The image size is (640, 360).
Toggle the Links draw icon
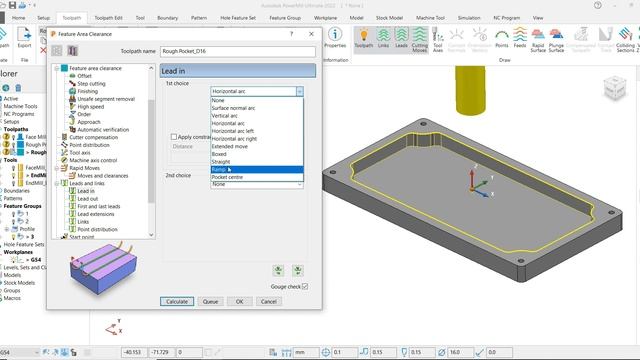click(383, 38)
